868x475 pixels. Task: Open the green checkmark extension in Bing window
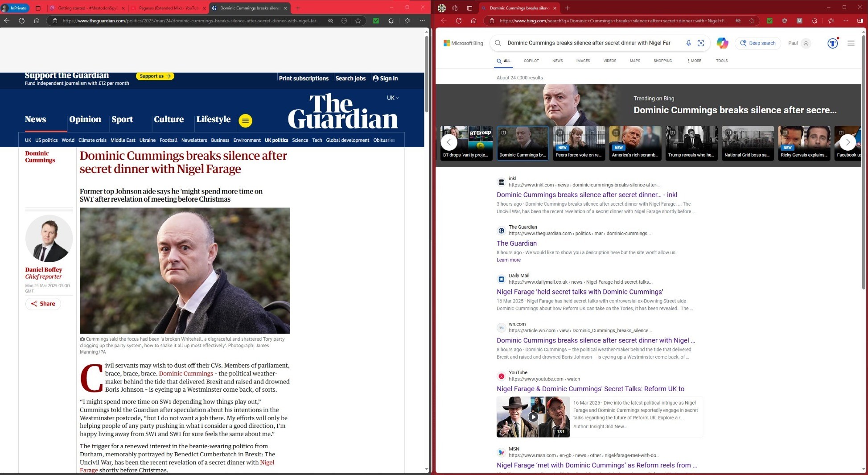770,21
